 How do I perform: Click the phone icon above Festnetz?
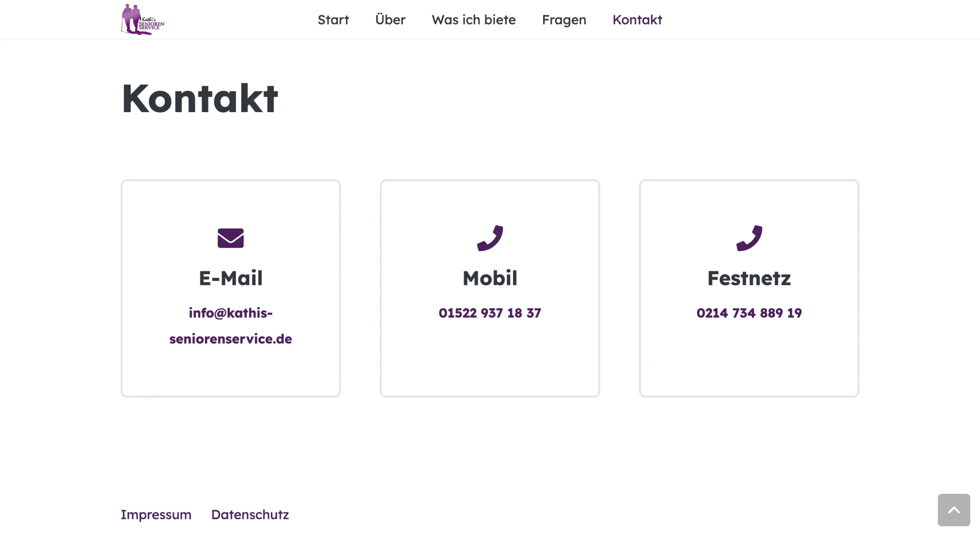tap(749, 238)
